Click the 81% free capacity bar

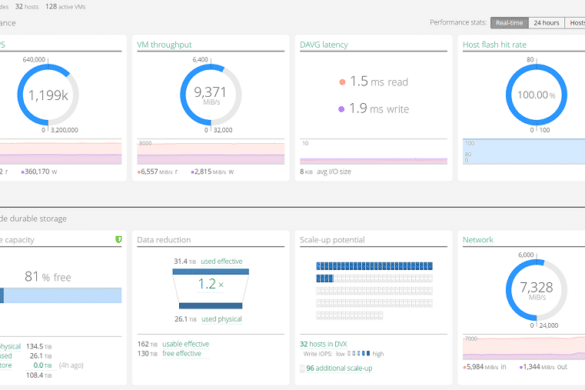[x=61, y=295]
